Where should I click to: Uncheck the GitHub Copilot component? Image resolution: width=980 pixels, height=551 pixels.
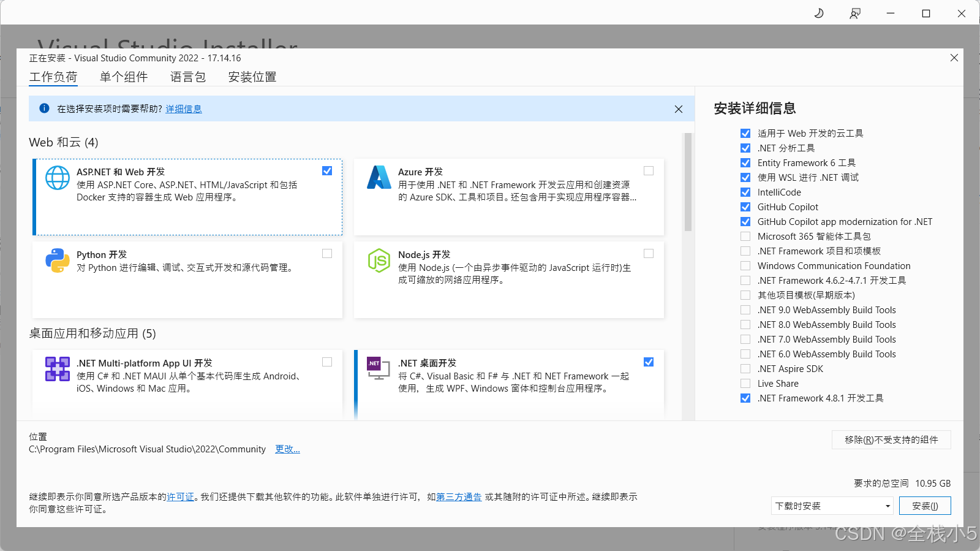tap(745, 207)
